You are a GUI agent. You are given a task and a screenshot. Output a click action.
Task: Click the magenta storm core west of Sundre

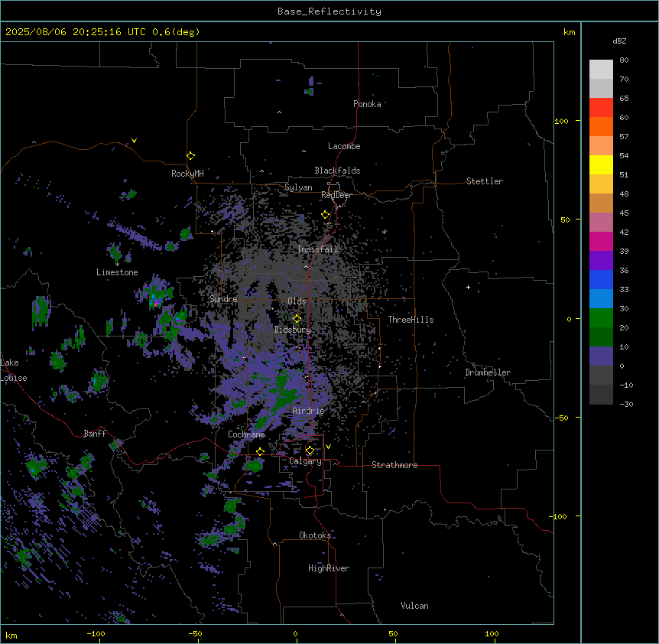point(157,302)
